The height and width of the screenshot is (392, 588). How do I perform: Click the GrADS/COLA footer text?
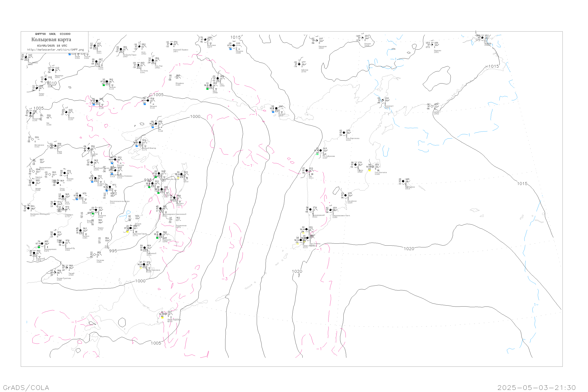(x=26, y=387)
